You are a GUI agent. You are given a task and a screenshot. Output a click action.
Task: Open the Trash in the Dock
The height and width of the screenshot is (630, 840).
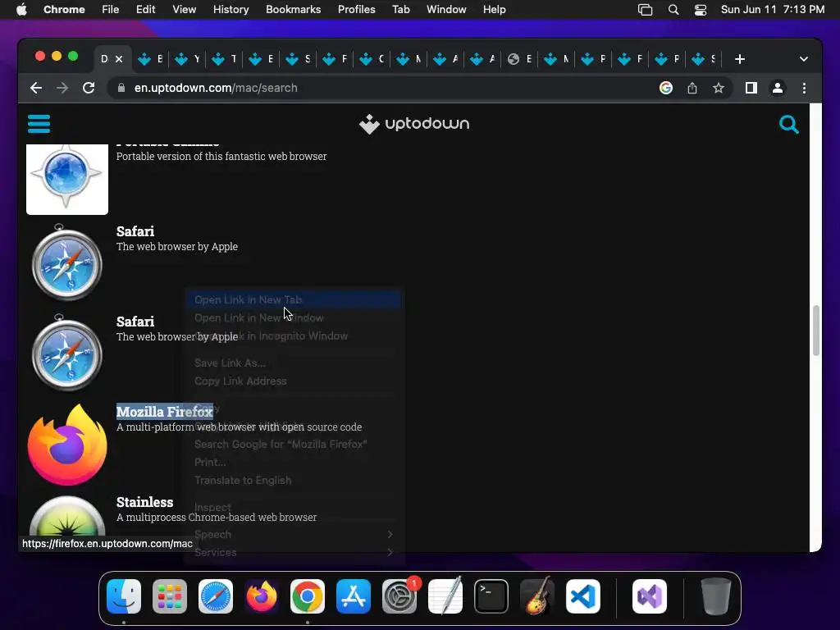pos(715,596)
